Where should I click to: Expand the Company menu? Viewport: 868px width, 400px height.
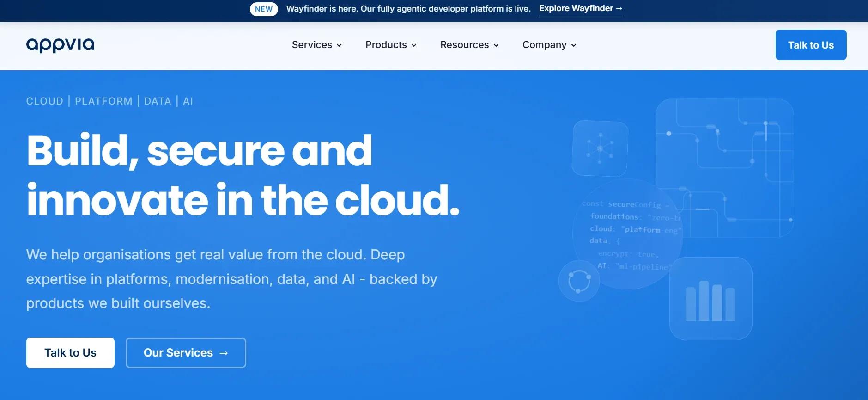pos(549,45)
